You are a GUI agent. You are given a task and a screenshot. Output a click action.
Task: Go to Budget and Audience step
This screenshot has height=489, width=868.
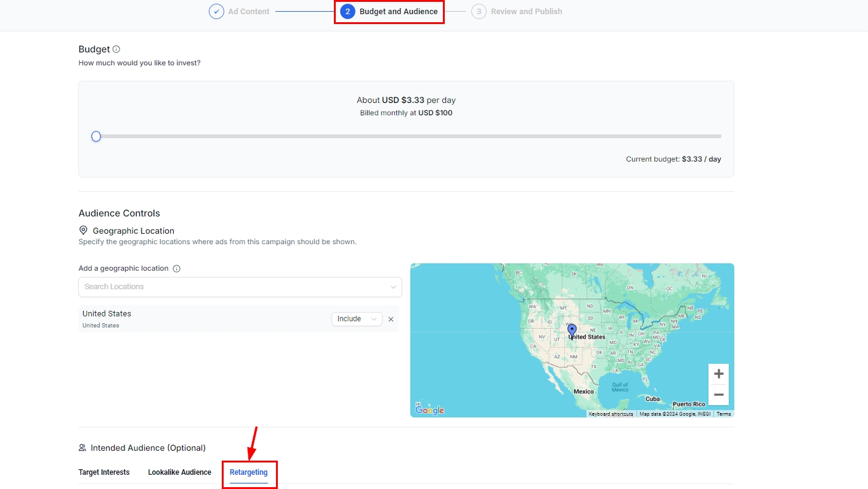398,12
